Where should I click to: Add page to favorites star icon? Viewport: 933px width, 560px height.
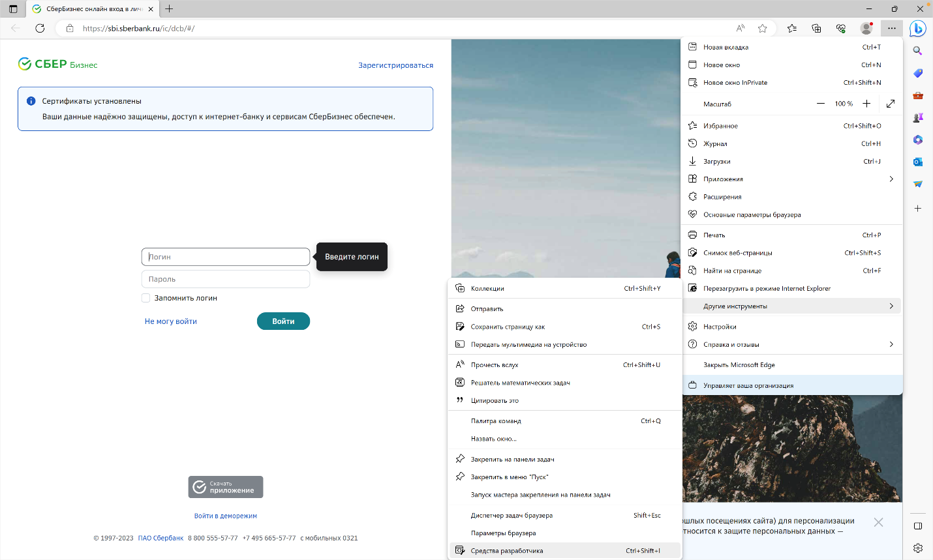pos(763,28)
